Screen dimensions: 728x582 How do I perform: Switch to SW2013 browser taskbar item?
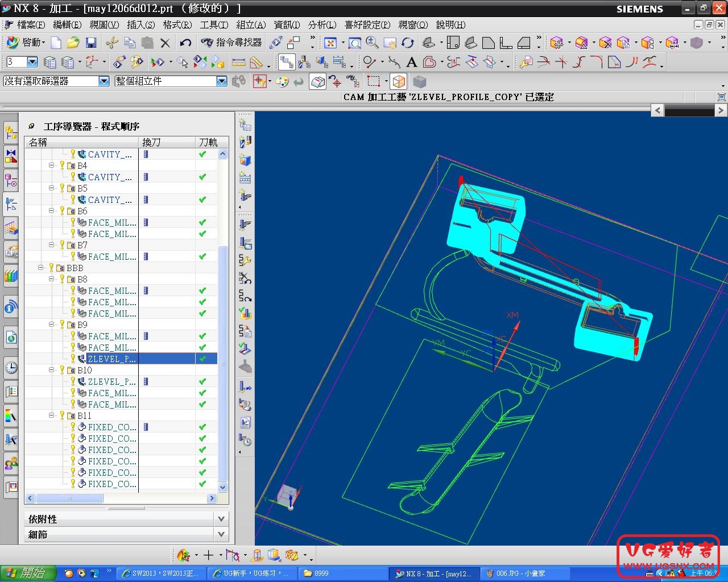coord(160,573)
